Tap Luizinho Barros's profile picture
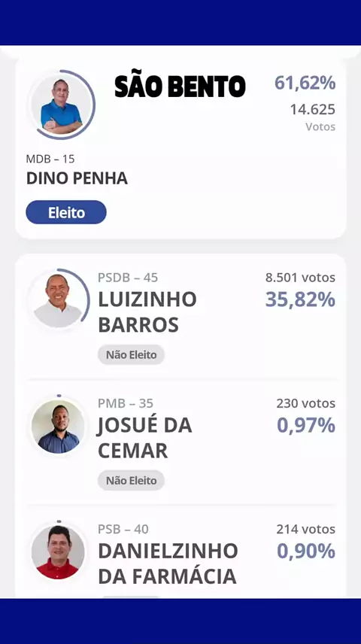The image size is (361, 644). (58, 301)
